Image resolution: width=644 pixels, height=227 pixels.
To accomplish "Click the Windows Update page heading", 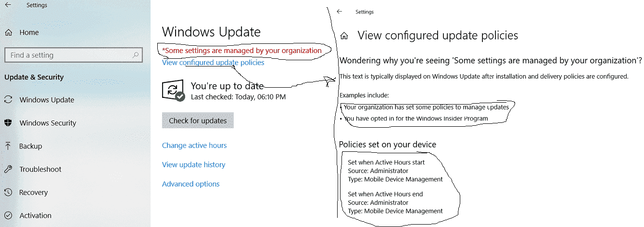I will 211,32.
